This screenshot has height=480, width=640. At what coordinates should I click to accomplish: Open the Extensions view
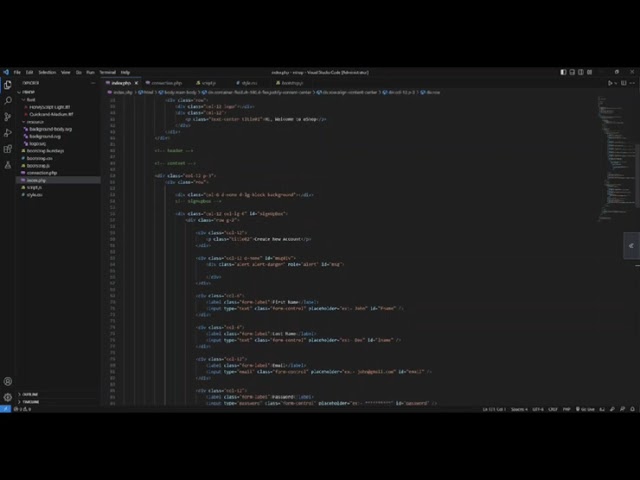click(8, 149)
